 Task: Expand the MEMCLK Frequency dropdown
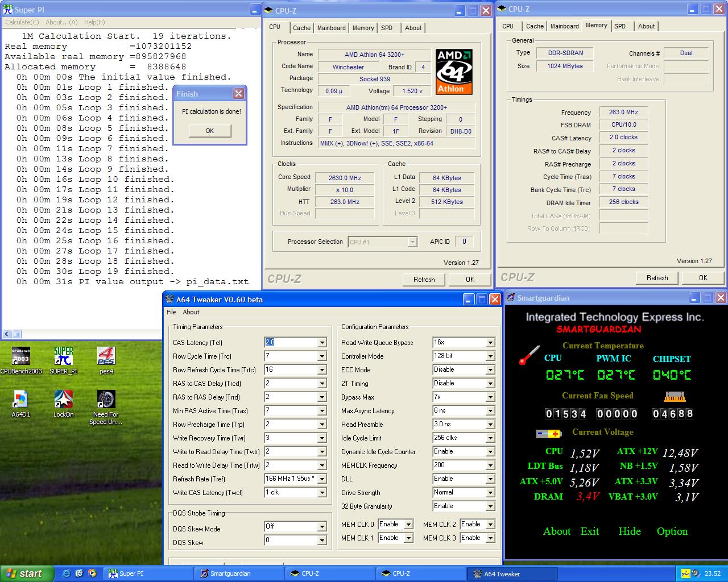pyautogui.click(x=490, y=465)
